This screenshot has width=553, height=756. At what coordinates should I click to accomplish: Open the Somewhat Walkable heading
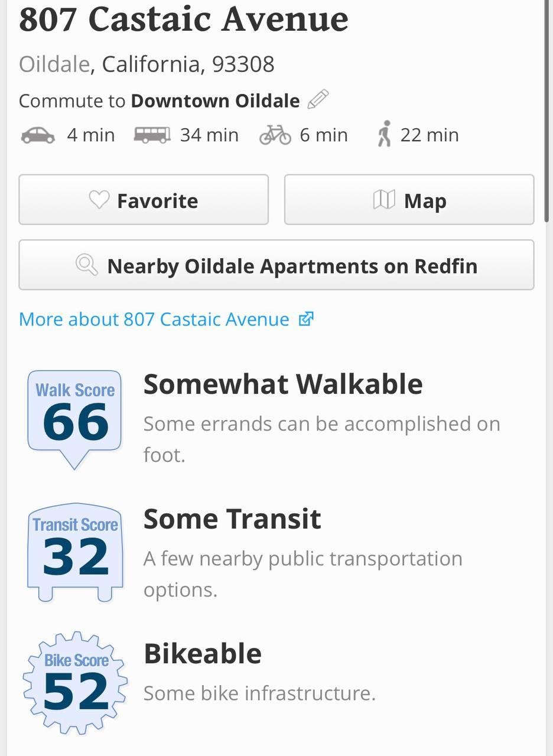pos(283,384)
